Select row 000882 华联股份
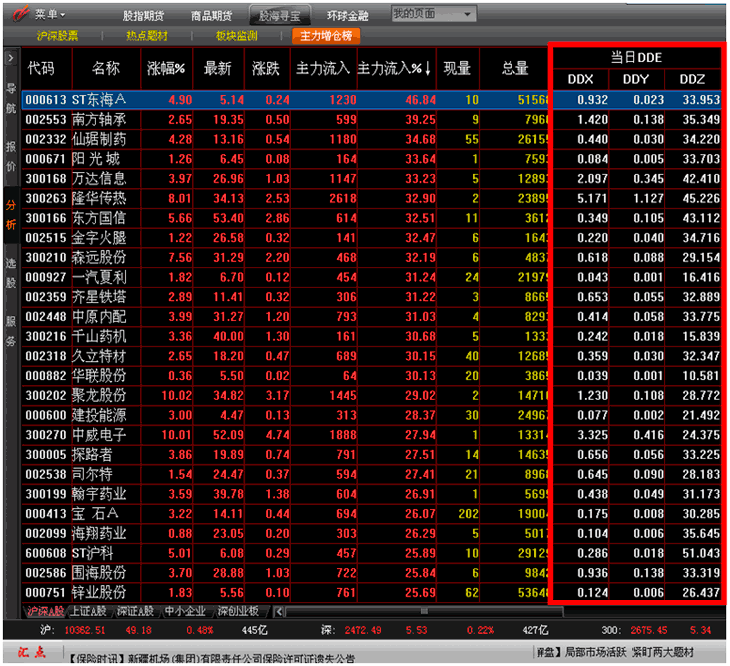Image resolution: width=730 pixels, height=666 pixels. pyautogui.click(x=372, y=376)
